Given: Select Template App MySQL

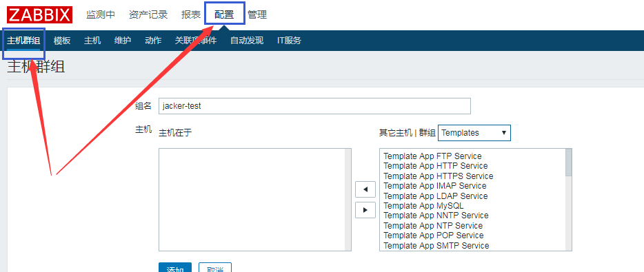Looking at the screenshot, I should 423,205.
